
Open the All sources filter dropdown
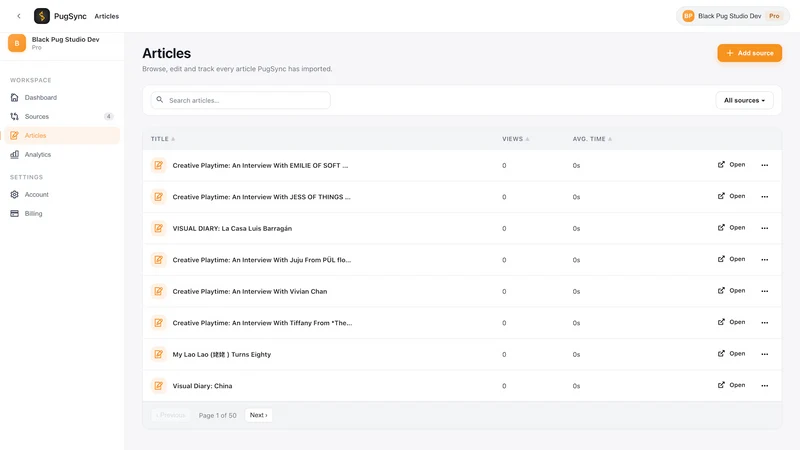coord(744,101)
